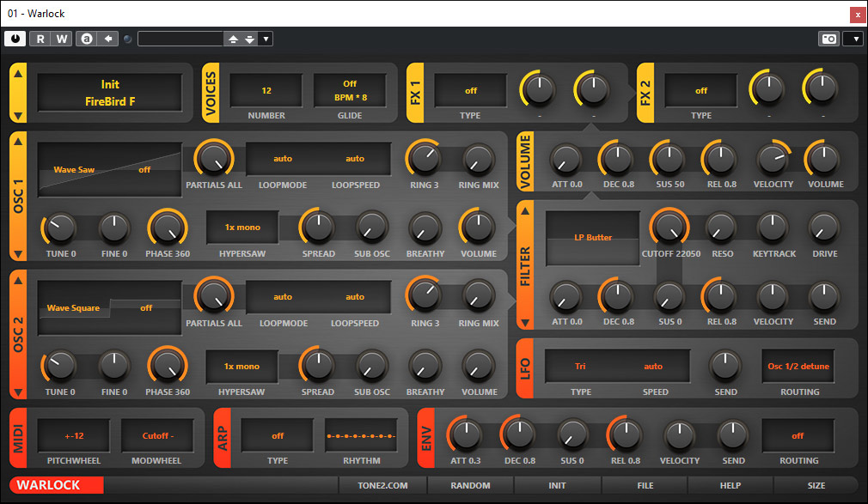868x504 pixels.
Task: Open the LFO routing Osc 1/2 detune selector
Action: 798,367
